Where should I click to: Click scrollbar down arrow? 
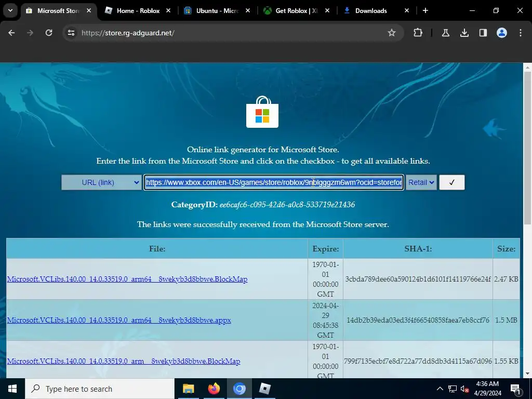tap(527, 374)
